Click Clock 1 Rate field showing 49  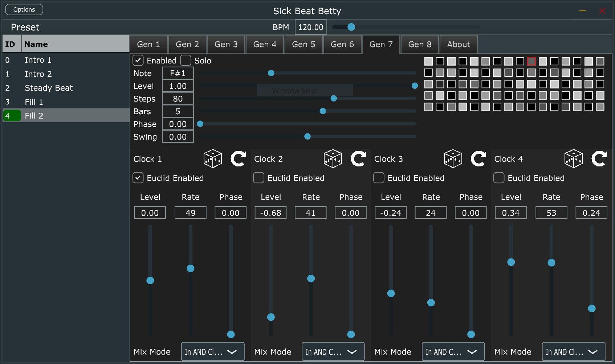point(191,213)
